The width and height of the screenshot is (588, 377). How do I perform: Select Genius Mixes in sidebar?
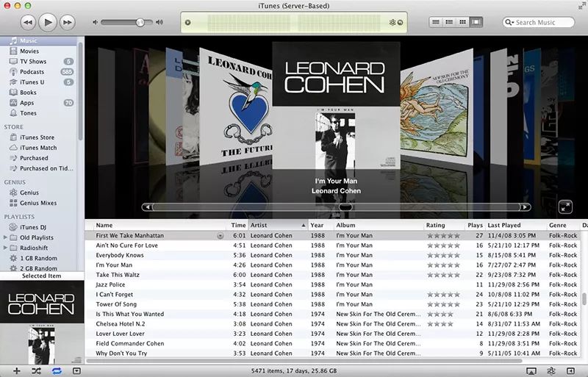pos(38,203)
